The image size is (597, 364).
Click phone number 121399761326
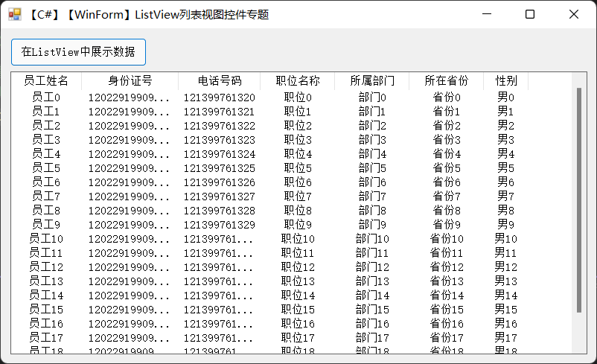220,182
